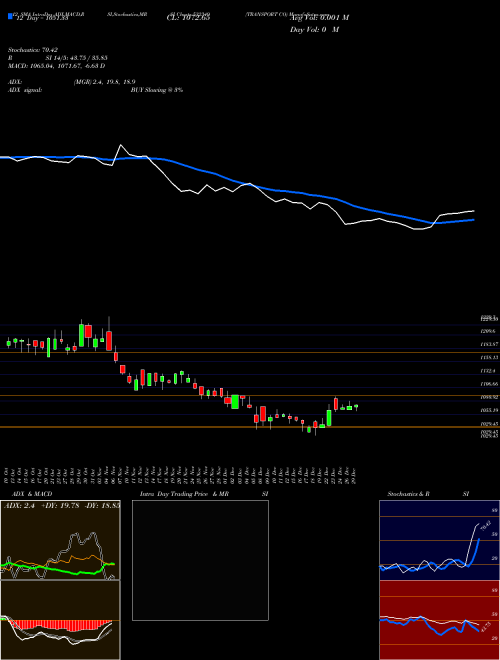Click the tallest green candlestick near 30 Oct
Viewport: 500px width, 660px height.
81,335
